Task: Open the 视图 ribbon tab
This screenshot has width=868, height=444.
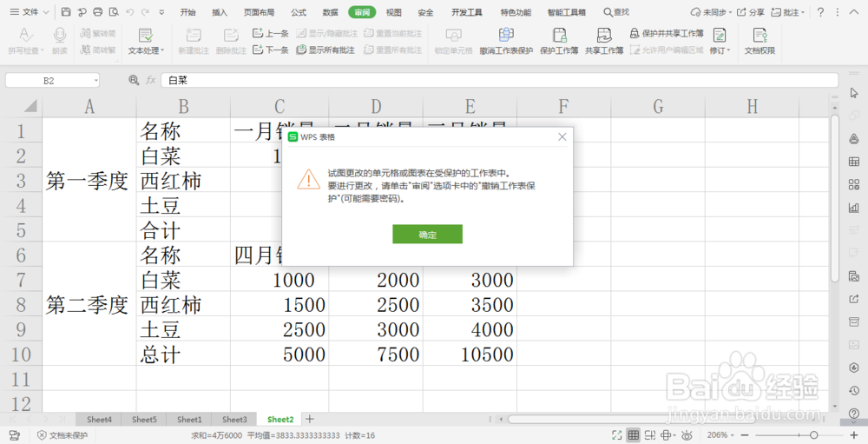Action: click(x=393, y=11)
